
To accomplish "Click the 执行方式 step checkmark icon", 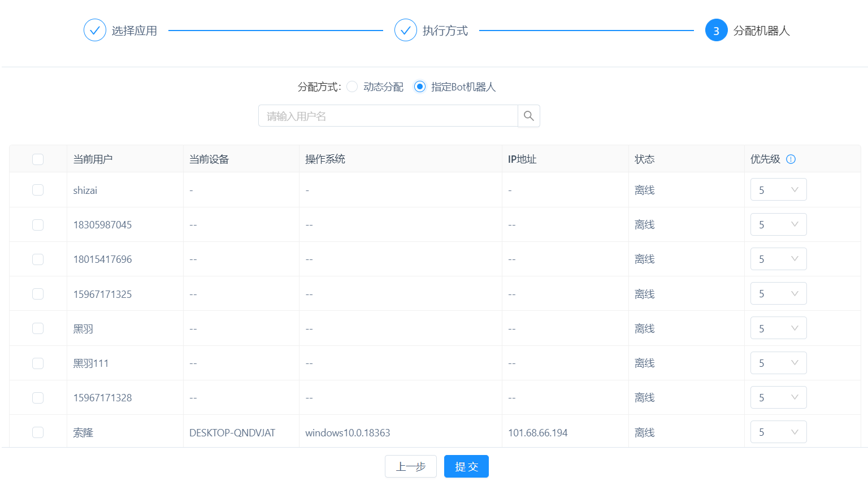I will click(x=405, y=31).
